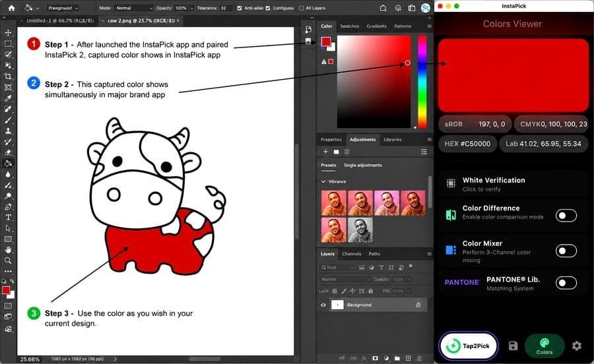Collapse the Vibrance presets group
The height and width of the screenshot is (364, 594).
pyautogui.click(x=323, y=181)
